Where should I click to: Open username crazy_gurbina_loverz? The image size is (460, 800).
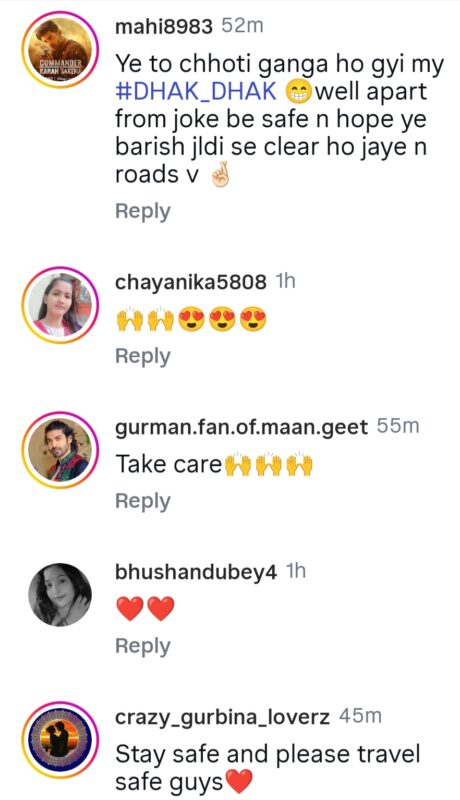click(222, 717)
